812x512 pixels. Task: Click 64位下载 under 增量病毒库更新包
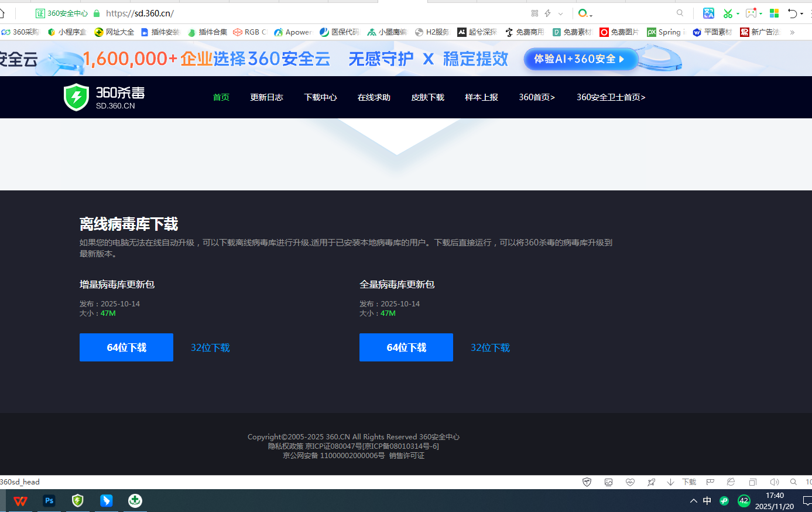tap(126, 347)
